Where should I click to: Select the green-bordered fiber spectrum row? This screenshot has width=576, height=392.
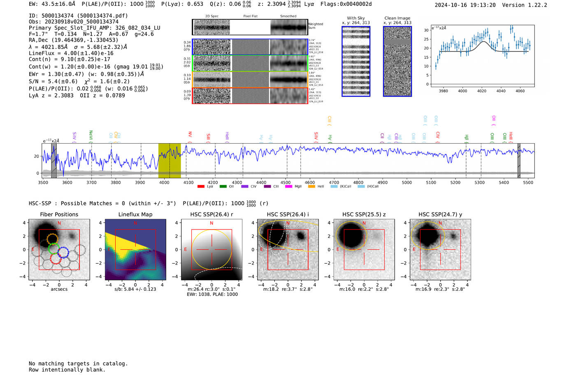[x=250, y=63]
